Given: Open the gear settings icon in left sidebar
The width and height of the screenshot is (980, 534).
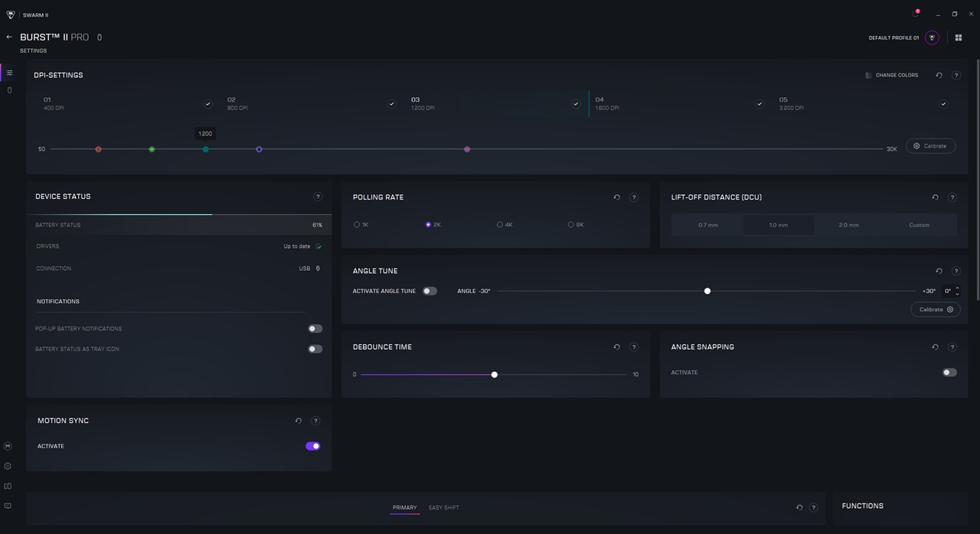Looking at the screenshot, I should [x=8, y=466].
